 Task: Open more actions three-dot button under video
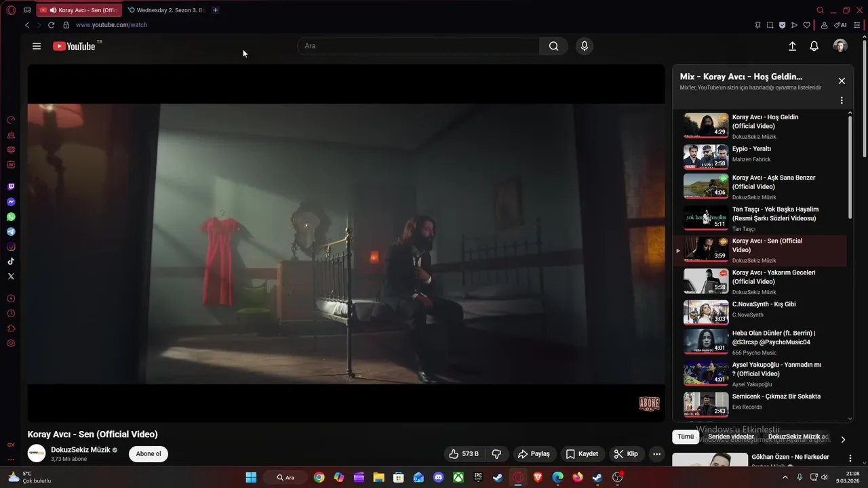coord(656,454)
